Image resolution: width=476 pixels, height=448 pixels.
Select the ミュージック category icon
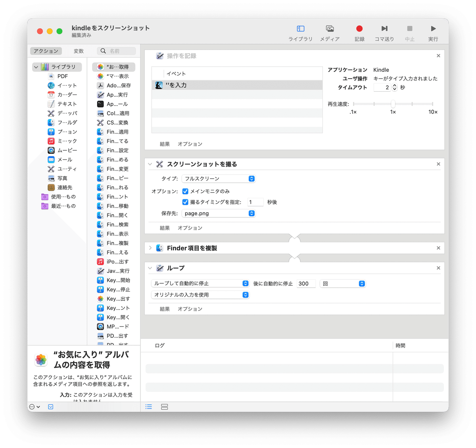(51, 141)
